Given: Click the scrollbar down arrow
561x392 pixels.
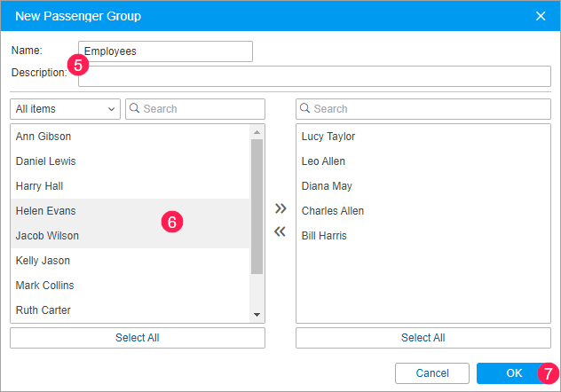Looking at the screenshot, I should coord(257,315).
